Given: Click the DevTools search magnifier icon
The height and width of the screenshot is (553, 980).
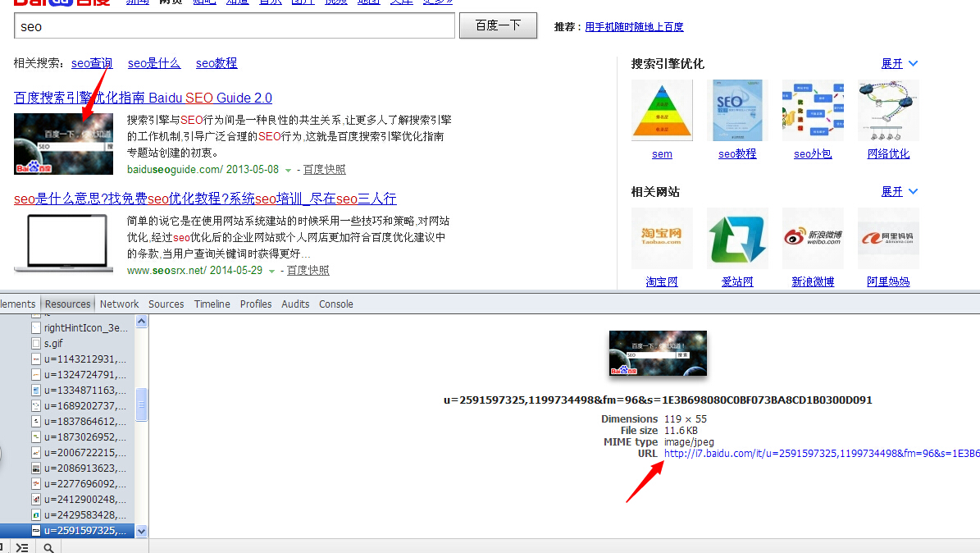Looking at the screenshot, I should 48,548.
